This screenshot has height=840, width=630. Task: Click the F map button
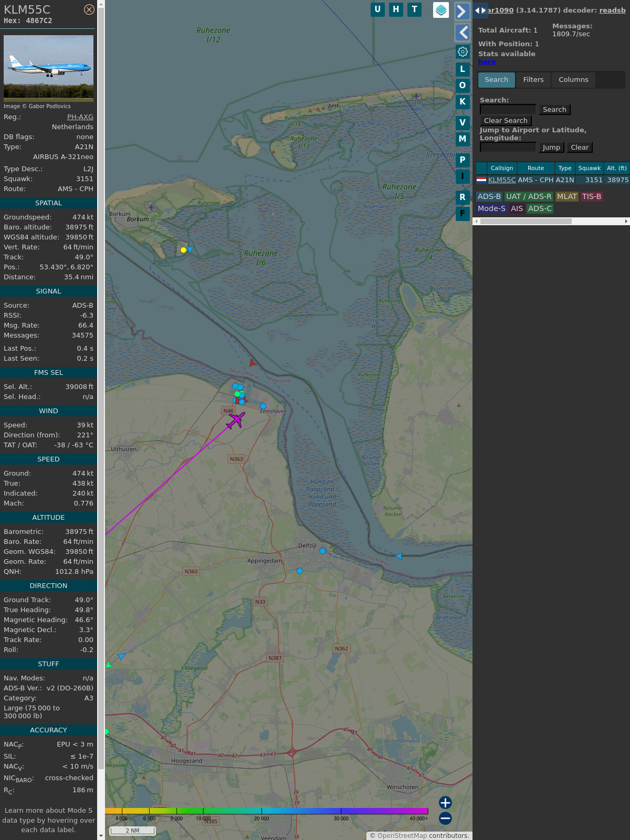click(463, 214)
